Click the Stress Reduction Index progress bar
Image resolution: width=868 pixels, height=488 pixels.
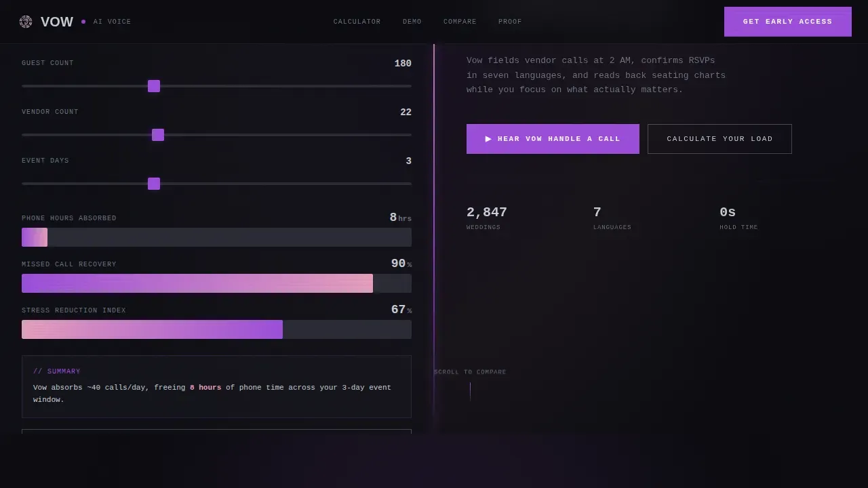coord(216,329)
